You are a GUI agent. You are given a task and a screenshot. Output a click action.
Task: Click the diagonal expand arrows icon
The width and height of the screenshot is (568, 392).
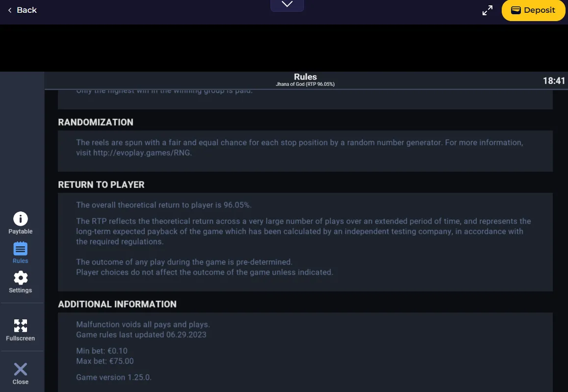487,10
